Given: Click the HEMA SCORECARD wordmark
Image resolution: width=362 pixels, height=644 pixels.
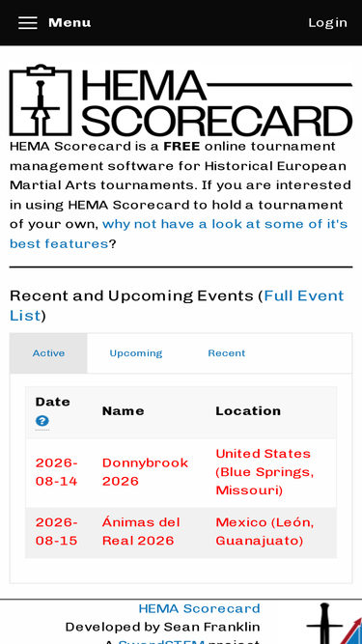Looking at the screenshot, I should pyautogui.click(x=216, y=102).
